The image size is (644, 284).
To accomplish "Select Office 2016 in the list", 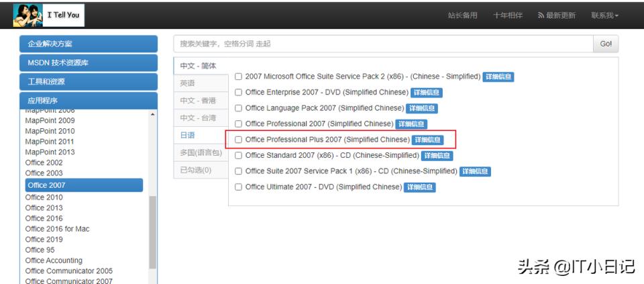I will (x=44, y=218).
